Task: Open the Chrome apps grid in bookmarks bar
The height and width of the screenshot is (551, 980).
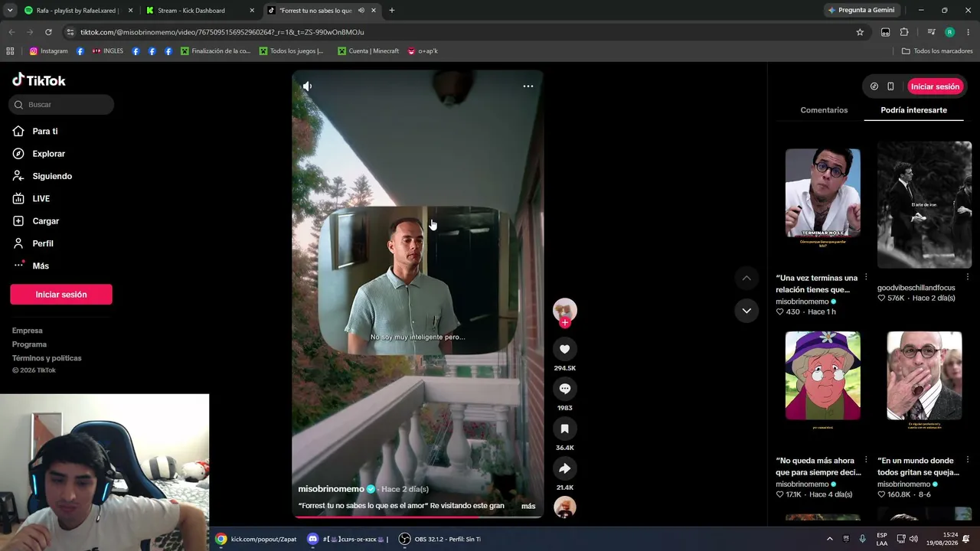Action: pos(10,51)
